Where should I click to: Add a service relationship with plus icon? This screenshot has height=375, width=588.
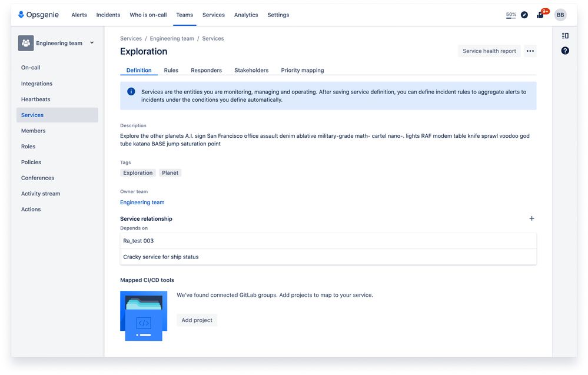531,218
